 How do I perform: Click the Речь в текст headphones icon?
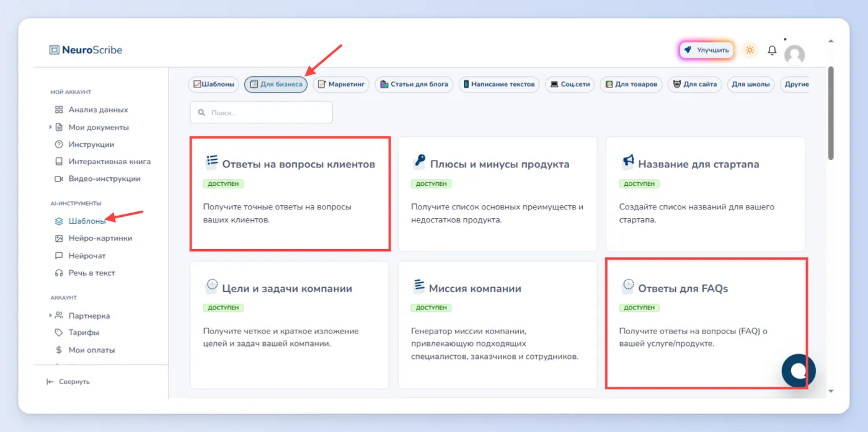[x=59, y=273]
